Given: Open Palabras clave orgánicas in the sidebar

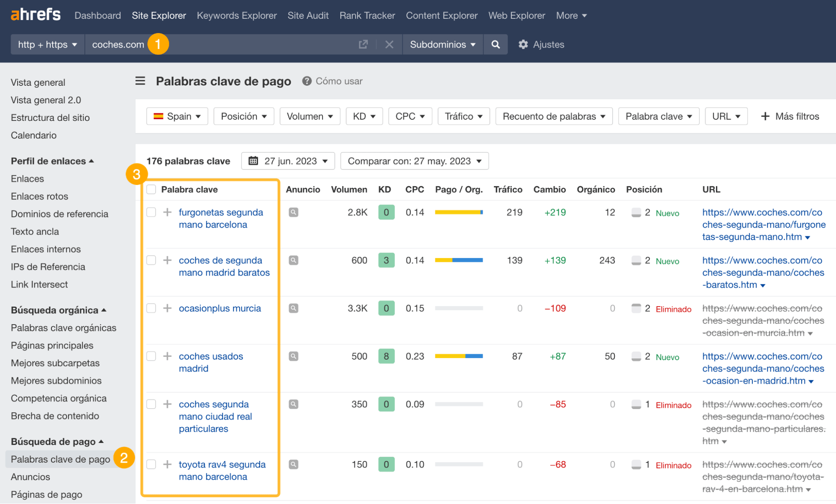Looking at the screenshot, I should (63, 327).
